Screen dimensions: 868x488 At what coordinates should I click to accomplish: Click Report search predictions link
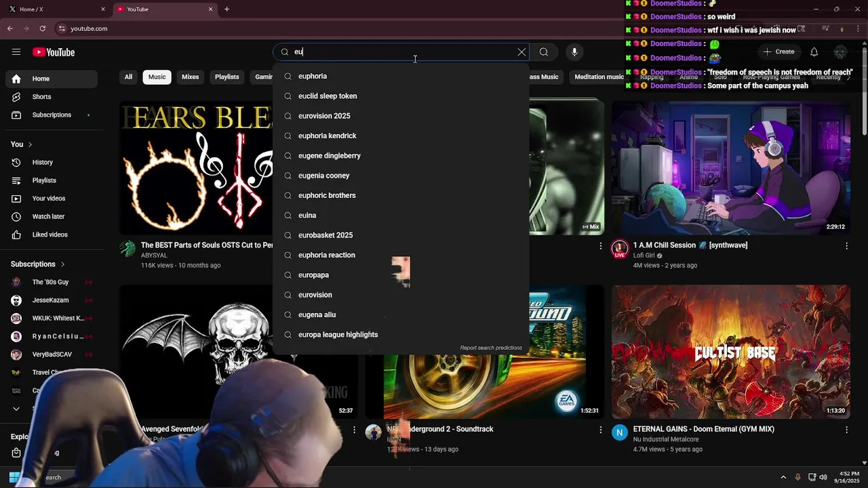click(x=491, y=348)
